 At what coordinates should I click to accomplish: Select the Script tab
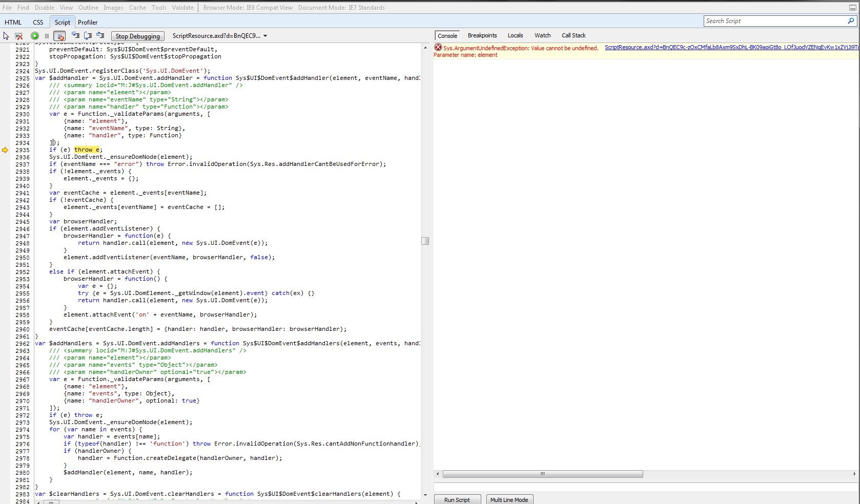point(63,22)
